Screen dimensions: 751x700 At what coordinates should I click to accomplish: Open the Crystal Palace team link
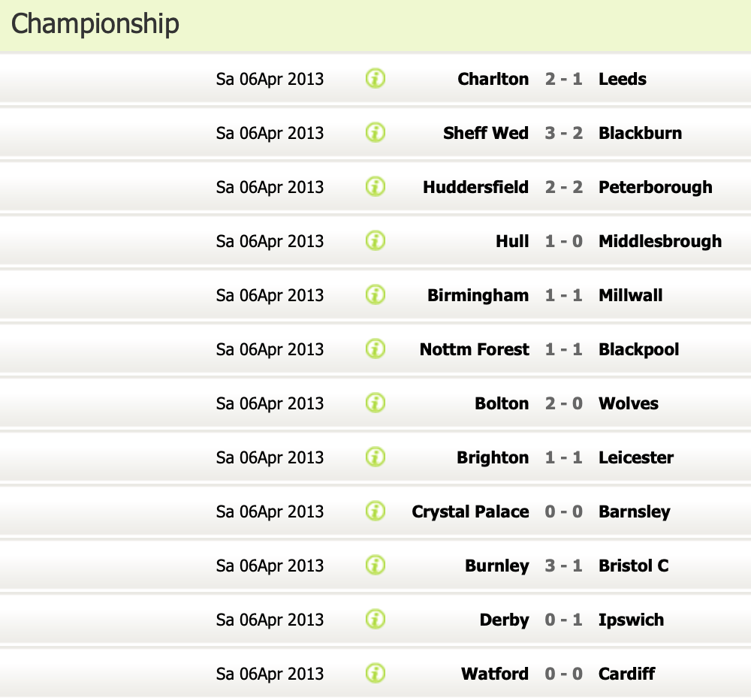tap(470, 511)
